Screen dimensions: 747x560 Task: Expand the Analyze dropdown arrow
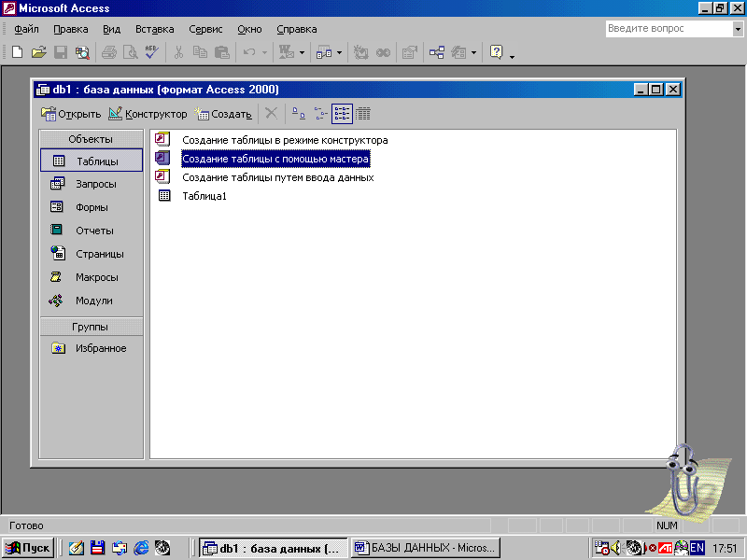click(339, 52)
